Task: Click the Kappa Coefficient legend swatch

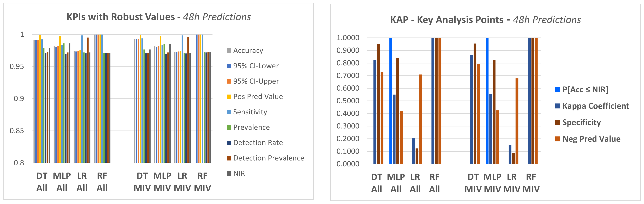Action: (x=557, y=106)
